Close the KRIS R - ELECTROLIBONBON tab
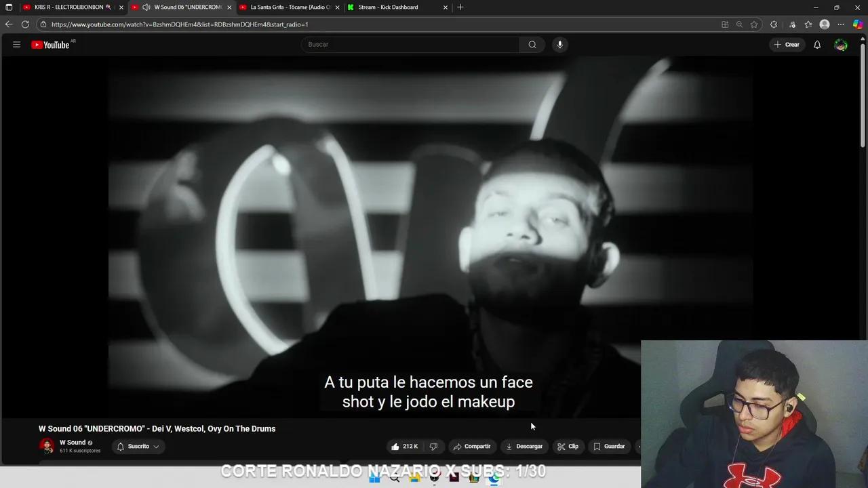This screenshot has height=488, width=868. point(121,7)
